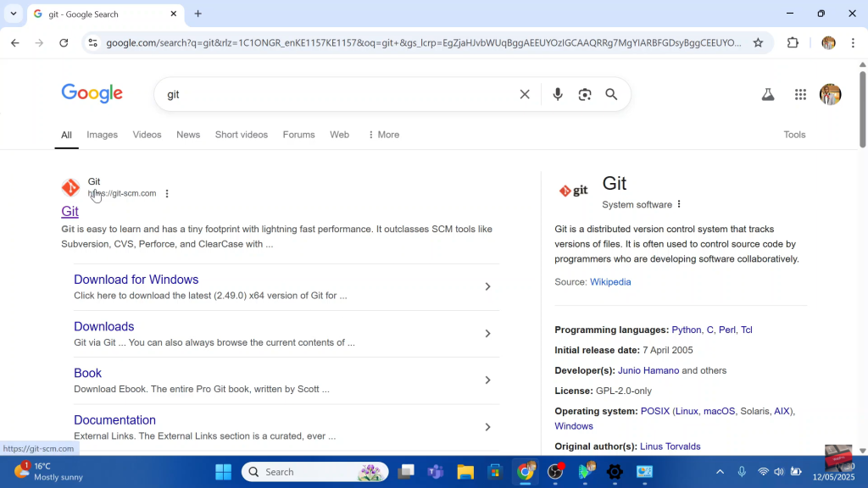This screenshot has height=488, width=868.
Task: Open the Book sitelink
Action: 87,373
